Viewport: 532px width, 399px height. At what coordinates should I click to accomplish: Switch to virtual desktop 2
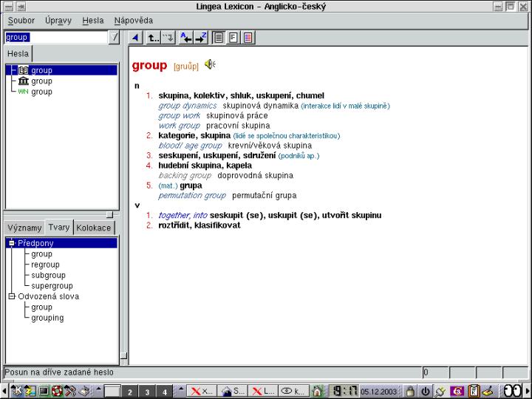(129, 392)
